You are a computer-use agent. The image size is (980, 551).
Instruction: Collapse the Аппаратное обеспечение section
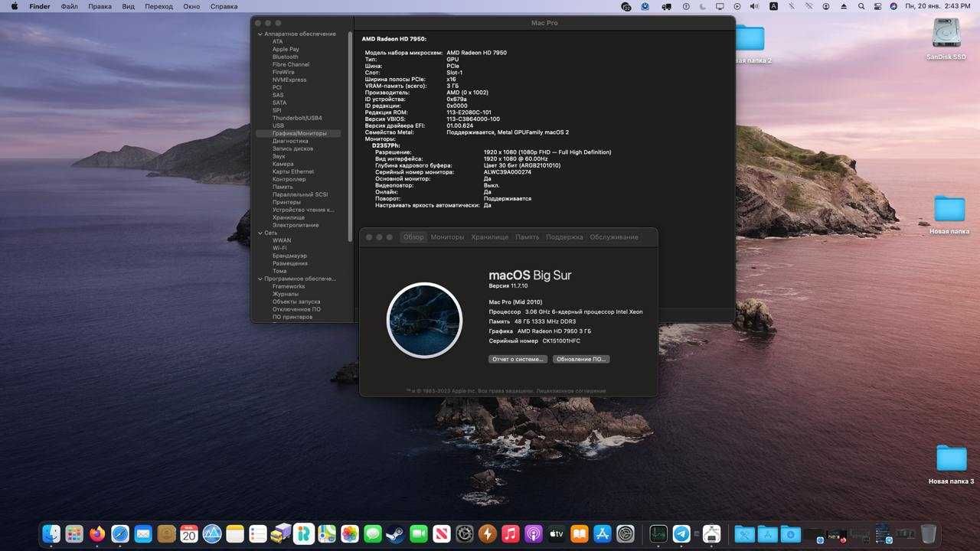260,34
